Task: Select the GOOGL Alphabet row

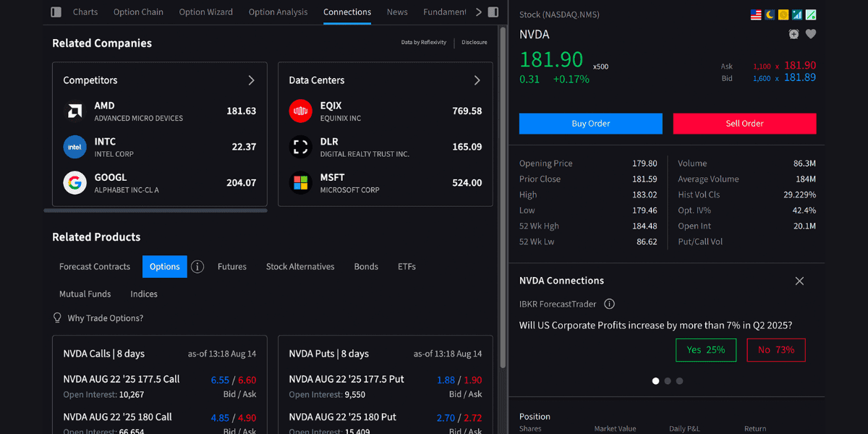Action: coord(160,183)
